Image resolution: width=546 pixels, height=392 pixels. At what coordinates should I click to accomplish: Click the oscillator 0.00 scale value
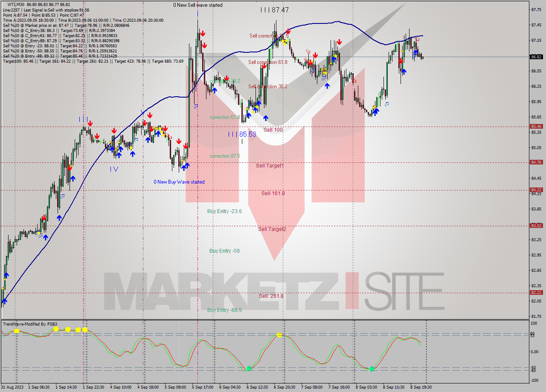(534, 352)
